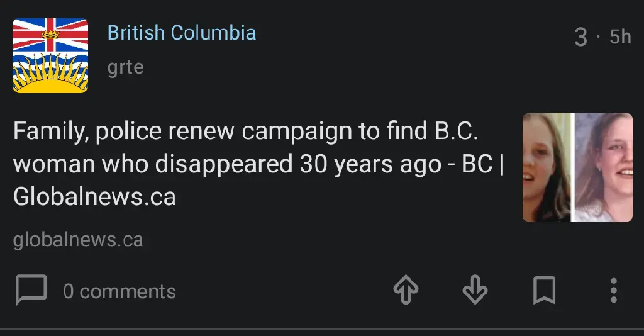Open the article thumbnail image

click(x=577, y=167)
